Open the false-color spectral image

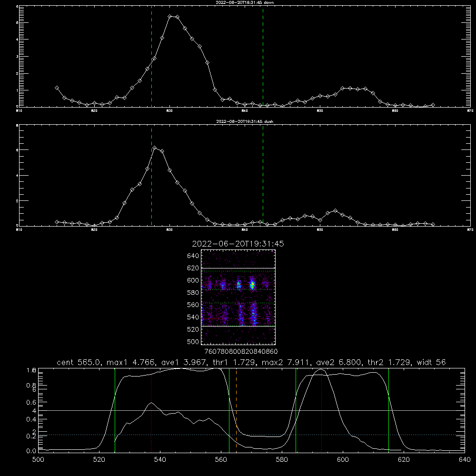238,297
